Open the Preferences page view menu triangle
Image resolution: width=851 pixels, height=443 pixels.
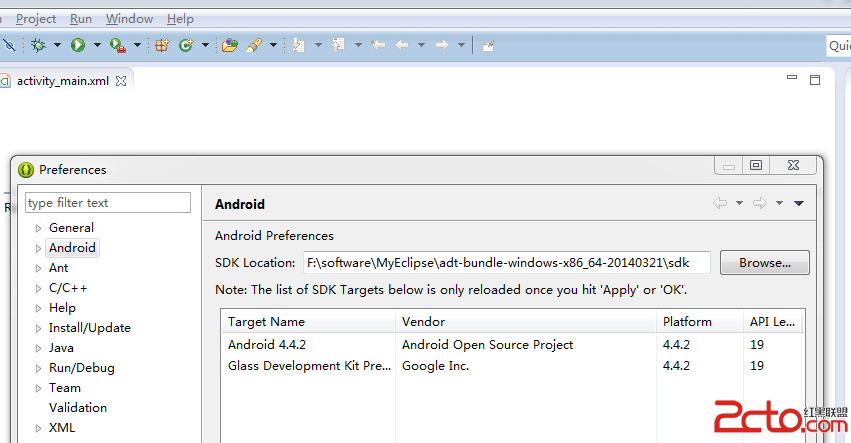tap(799, 203)
